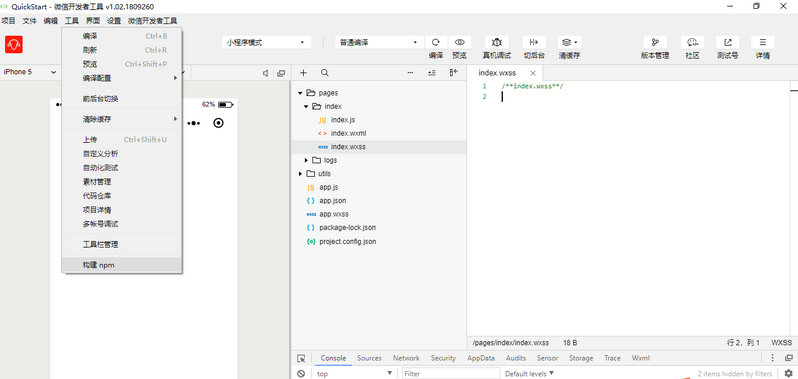798x379 pixels.
Task: Select the Build npm menu entry
Action: tap(122, 265)
